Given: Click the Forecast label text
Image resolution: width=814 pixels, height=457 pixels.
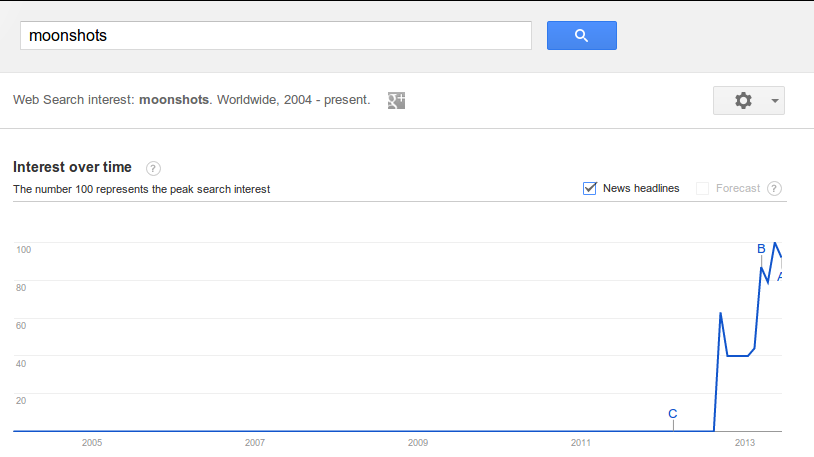Looking at the screenshot, I should click(738, 188).
